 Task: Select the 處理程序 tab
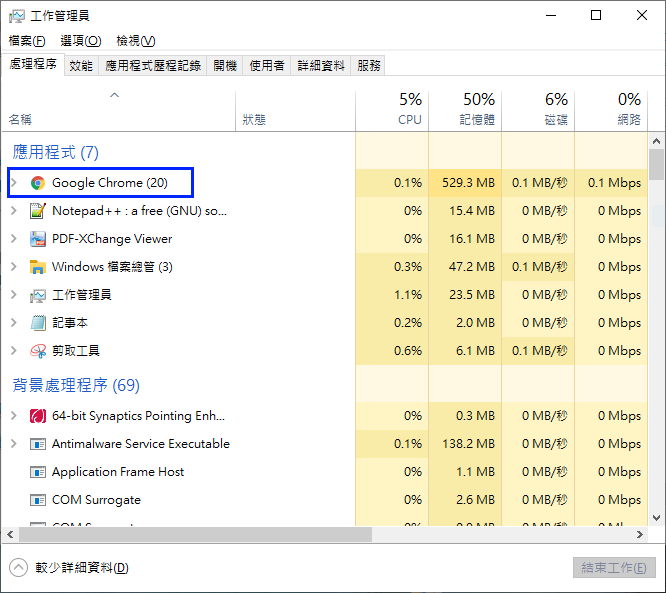pyautogui.click(x=33, y=64)
